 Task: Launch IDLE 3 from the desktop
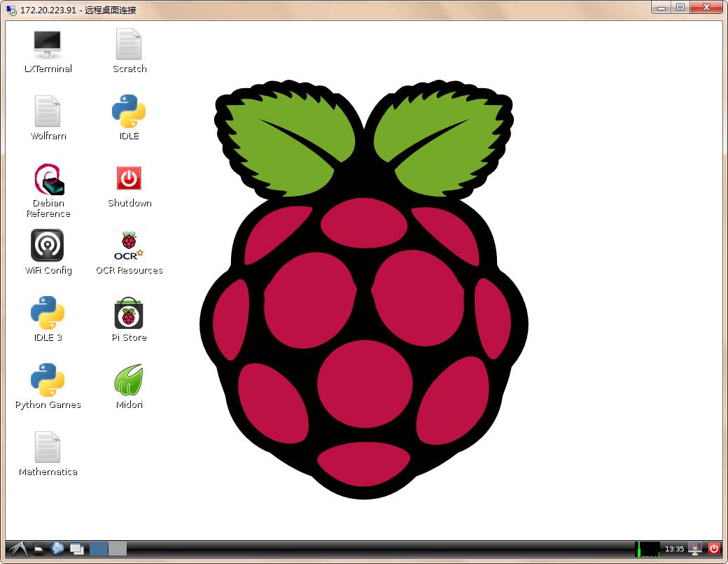pos(48,313)
